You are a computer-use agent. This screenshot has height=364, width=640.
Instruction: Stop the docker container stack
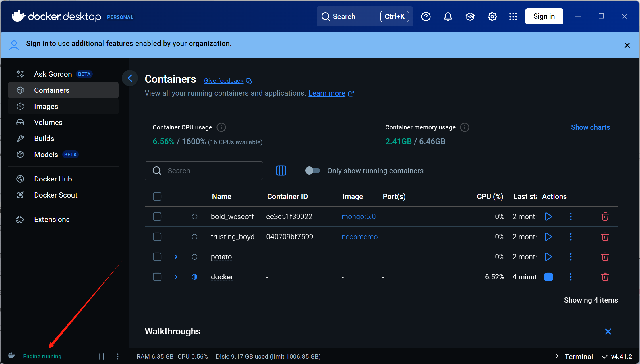click(x=548, y=277)
